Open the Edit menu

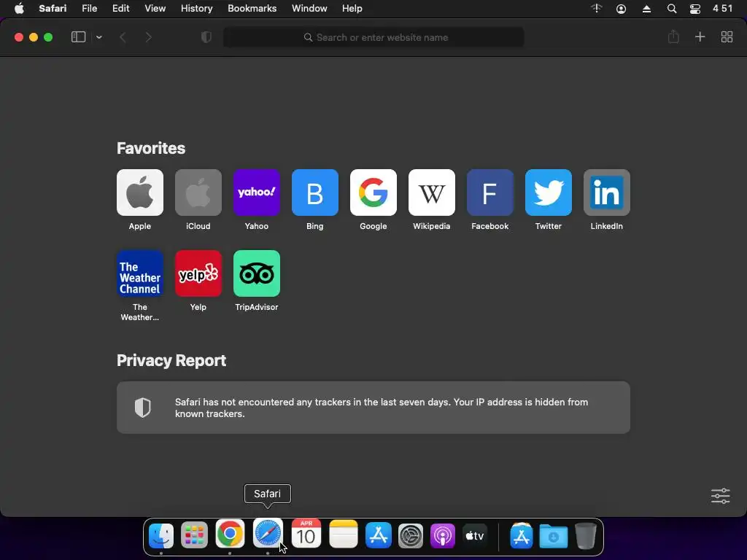(120, 9)
